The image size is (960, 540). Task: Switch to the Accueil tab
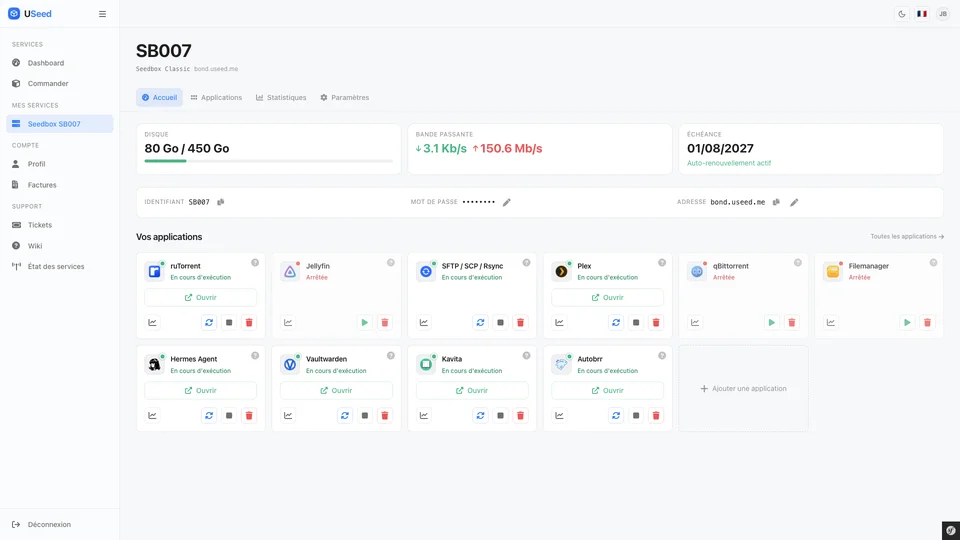point(159,97)
